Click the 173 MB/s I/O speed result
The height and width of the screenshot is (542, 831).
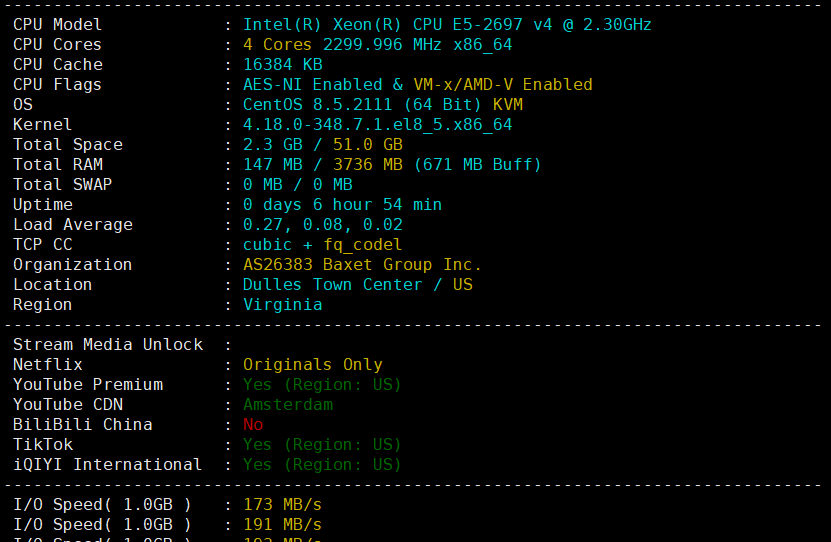click(x=282, y=504)
